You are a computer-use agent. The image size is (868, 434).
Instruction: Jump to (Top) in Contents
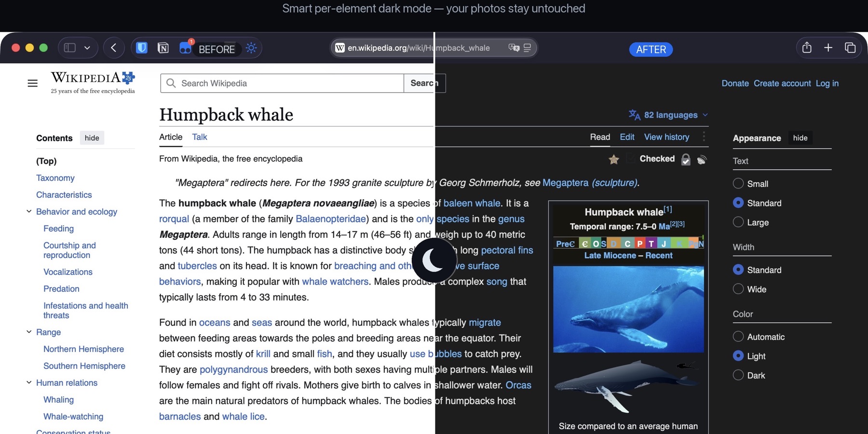click(x=46, y=161)
